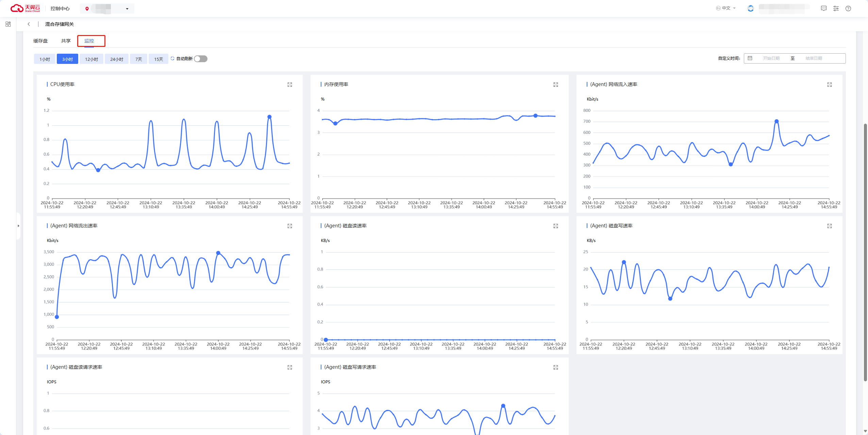Click the 磁盘写速率 maximum point marker

click(x=624, y=262)
